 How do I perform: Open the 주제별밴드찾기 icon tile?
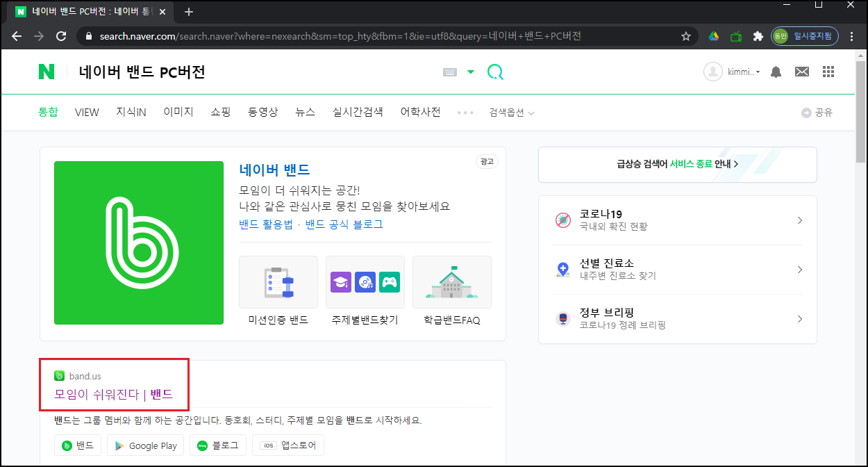coord(365,282)
